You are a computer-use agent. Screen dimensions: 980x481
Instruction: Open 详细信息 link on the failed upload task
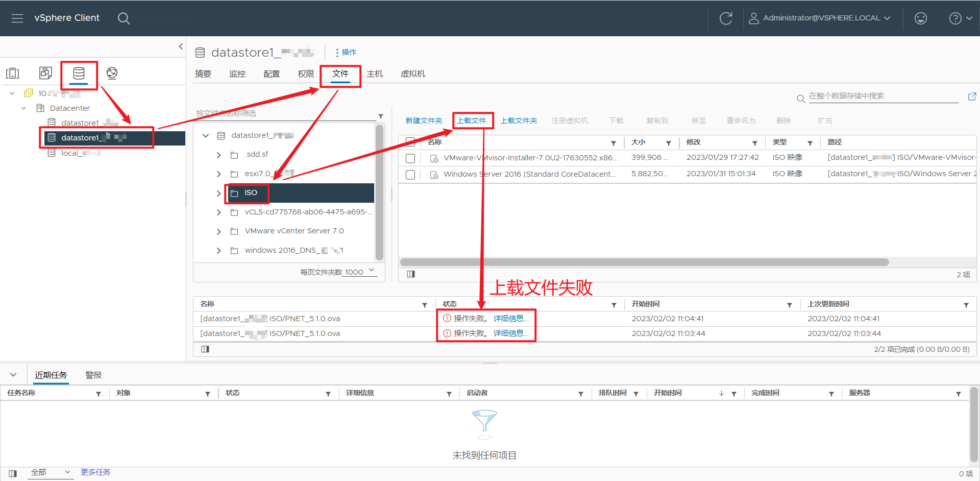click(x=510, y=318)
